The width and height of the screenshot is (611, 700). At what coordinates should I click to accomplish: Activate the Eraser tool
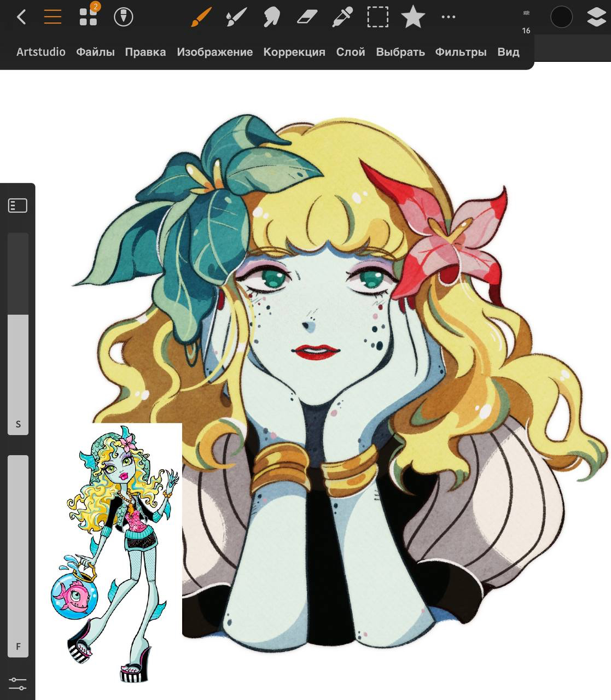tap(307, 17)
